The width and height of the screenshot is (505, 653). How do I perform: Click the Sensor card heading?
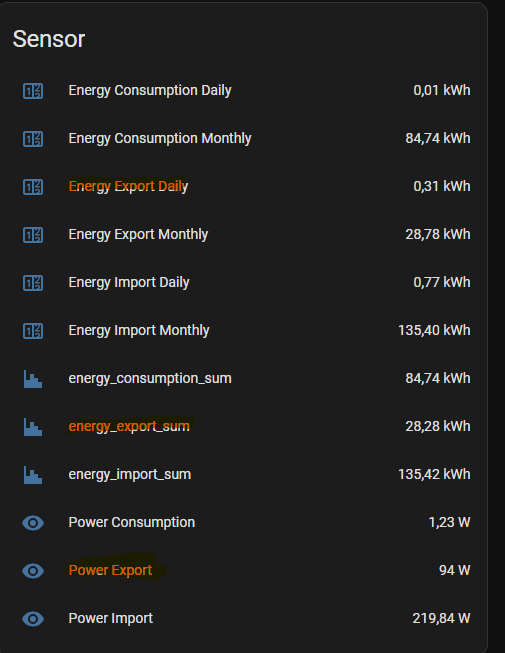pos(49,39)
